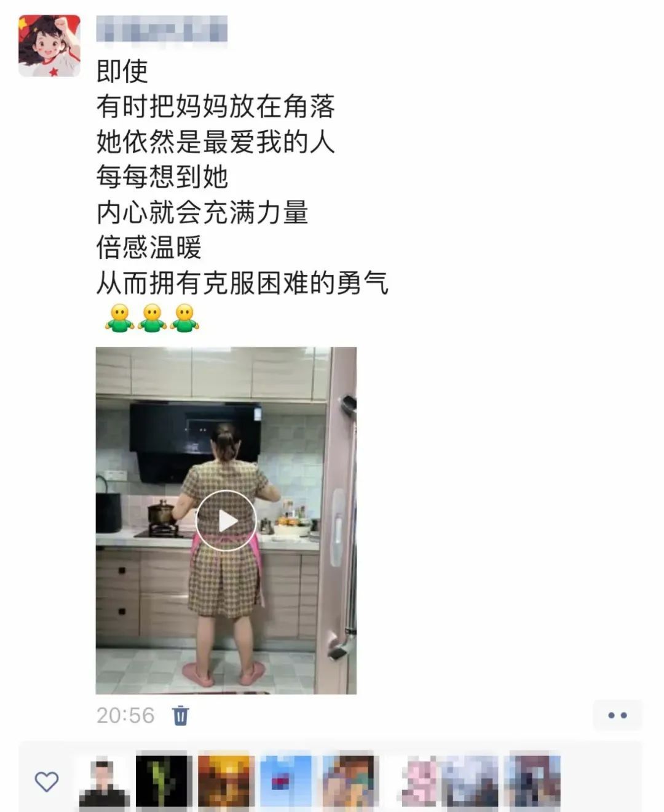Viewport: 664px width, 812px height.
Task: View first liker avatar of man in suit
Action: (x=104, y=781)
